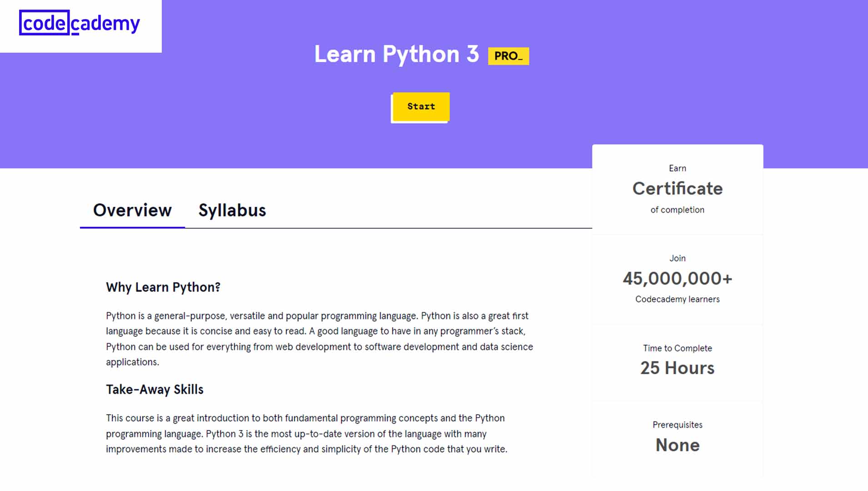Click the Prerequisites label
Screen dimensions: 868x491
[x=677, y=425]
